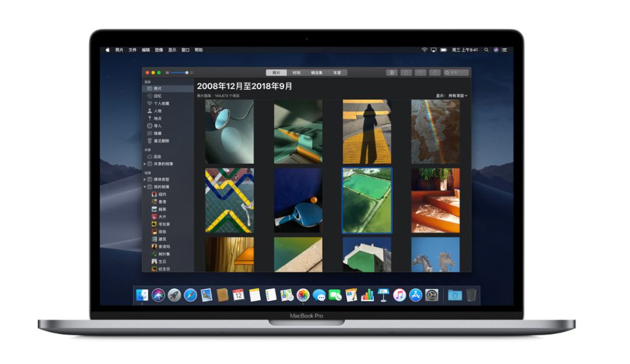The image size is (630, 364).
Task: Open Safari from the Dock
Action: (x=190, y=295)
